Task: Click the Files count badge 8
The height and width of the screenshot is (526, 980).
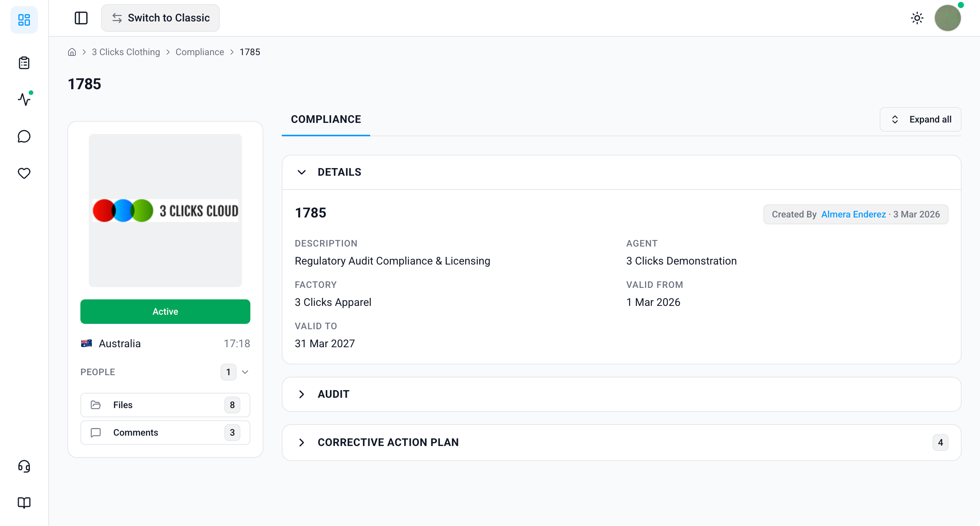Action: coord(232,405)
